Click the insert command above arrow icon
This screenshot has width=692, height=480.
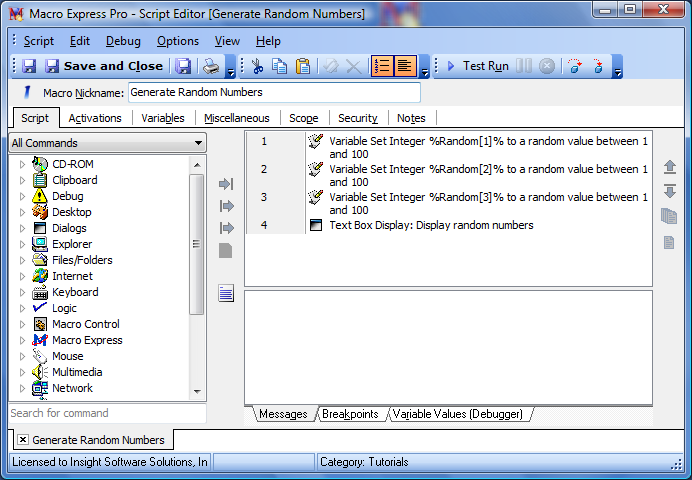tap(226, 206)
